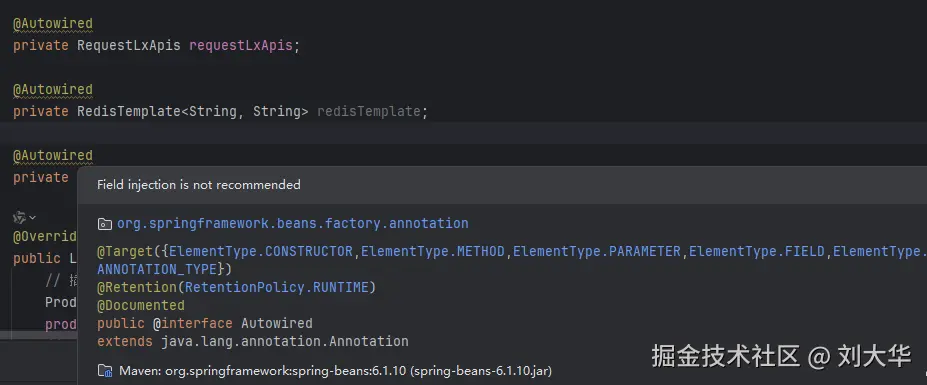
Task: Click the @Documented annotation in the tooltip
Action: (141, 305)
